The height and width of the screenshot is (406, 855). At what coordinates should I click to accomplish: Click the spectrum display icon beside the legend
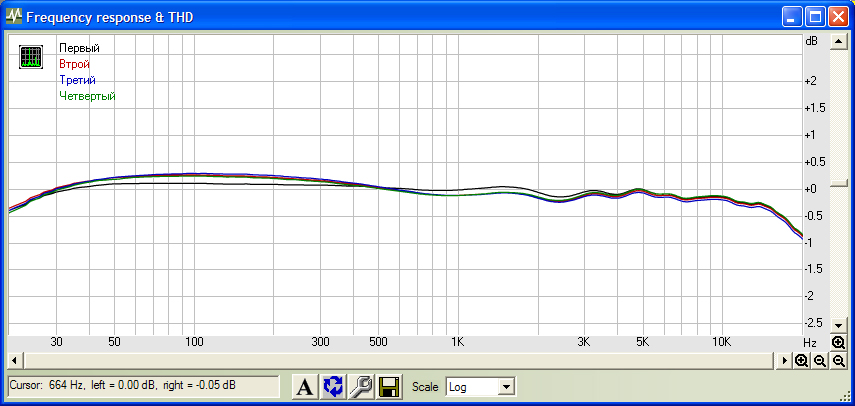click(x=32, y=57)
